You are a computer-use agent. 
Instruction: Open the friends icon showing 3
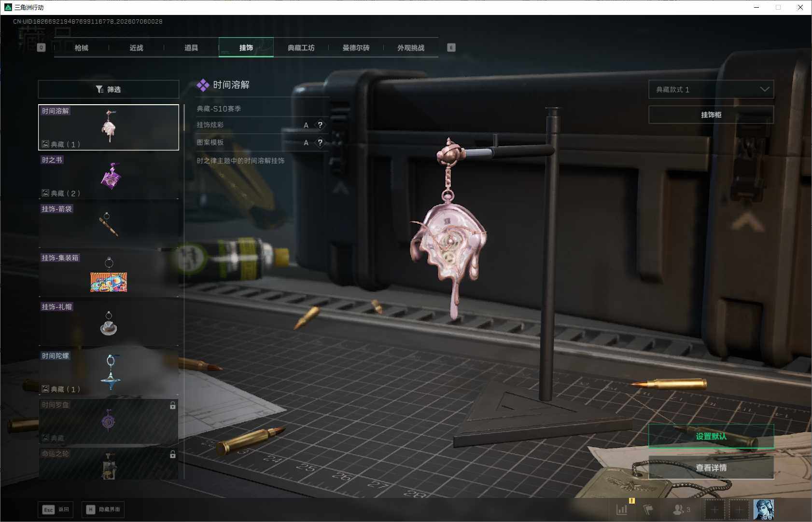[682, 509]
